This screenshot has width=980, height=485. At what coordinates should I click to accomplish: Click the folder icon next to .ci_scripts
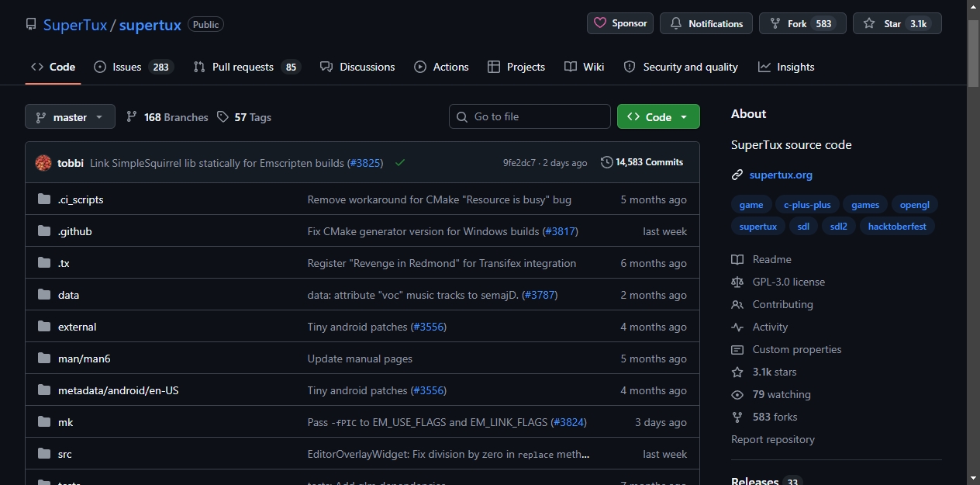44,199
